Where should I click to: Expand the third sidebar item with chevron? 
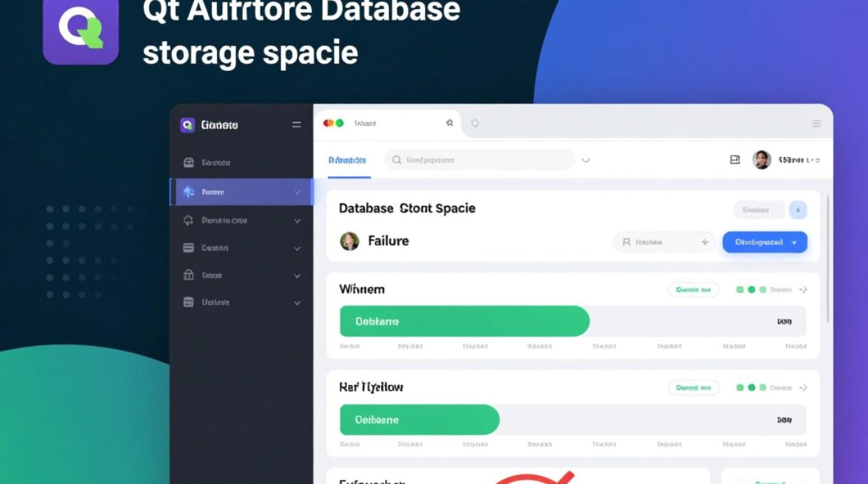297,221
